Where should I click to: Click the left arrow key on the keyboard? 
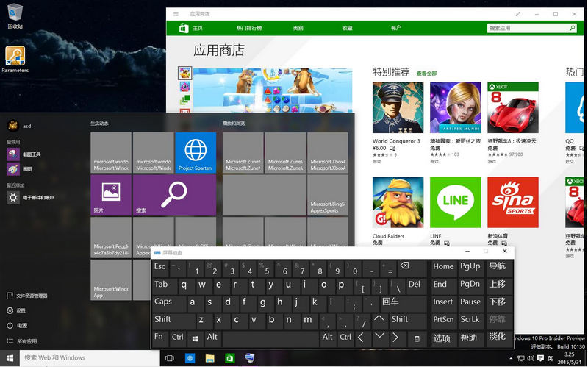[361, 338]
